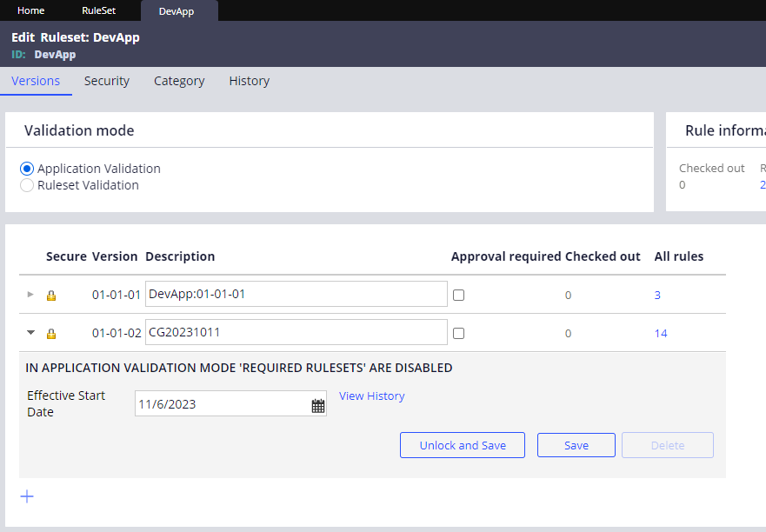Expand the 01-01-01 version row
Screen dimensions: 766x532
tap(30, 295)
